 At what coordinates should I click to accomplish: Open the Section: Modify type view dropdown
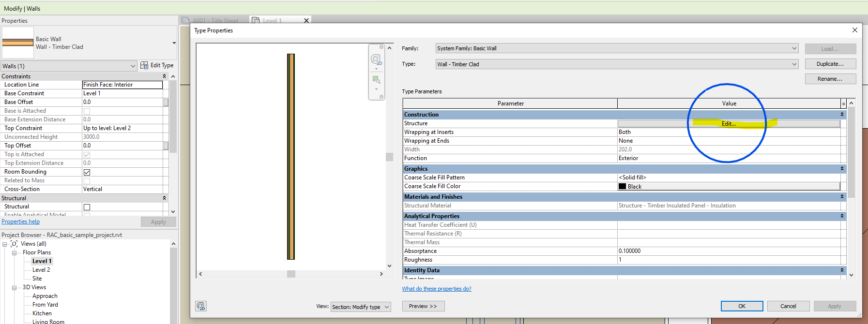tap(387, 307)
